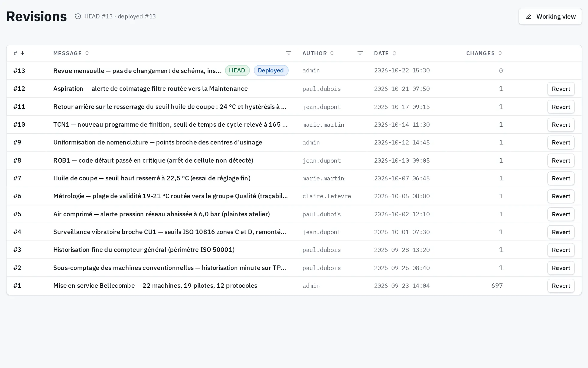Click the 'Revisions' page heading

(x=36, y=16)
